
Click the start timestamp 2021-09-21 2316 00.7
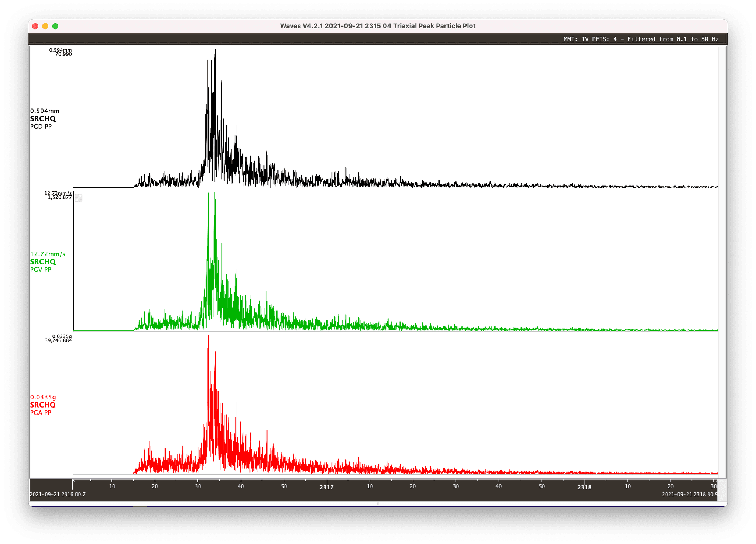click(58, 494)
